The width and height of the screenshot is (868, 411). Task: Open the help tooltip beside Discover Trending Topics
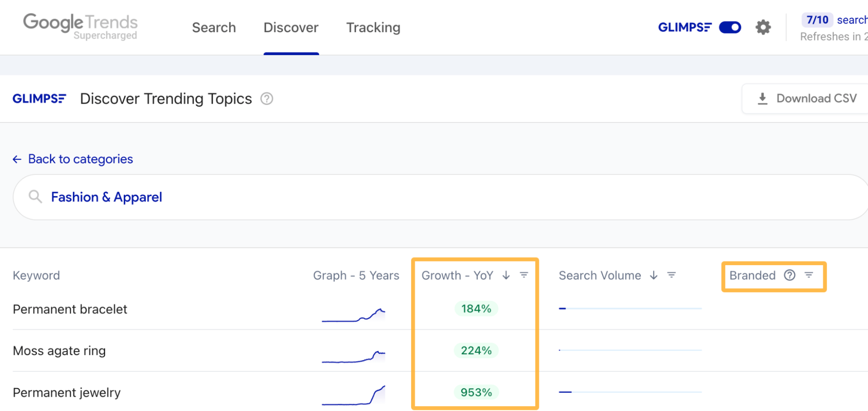coord(267,99)
